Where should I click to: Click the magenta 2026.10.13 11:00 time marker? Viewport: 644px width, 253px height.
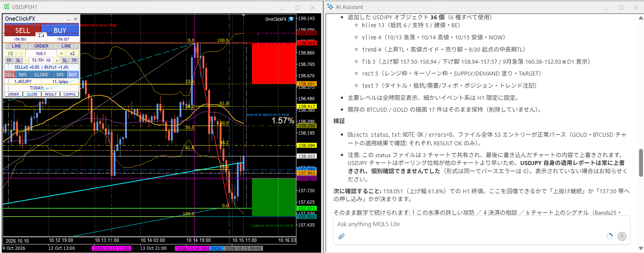[111, 248]
